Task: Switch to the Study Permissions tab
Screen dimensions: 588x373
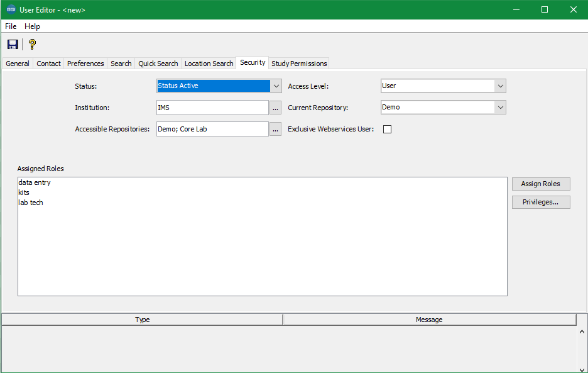Action: tap(299, 64)
